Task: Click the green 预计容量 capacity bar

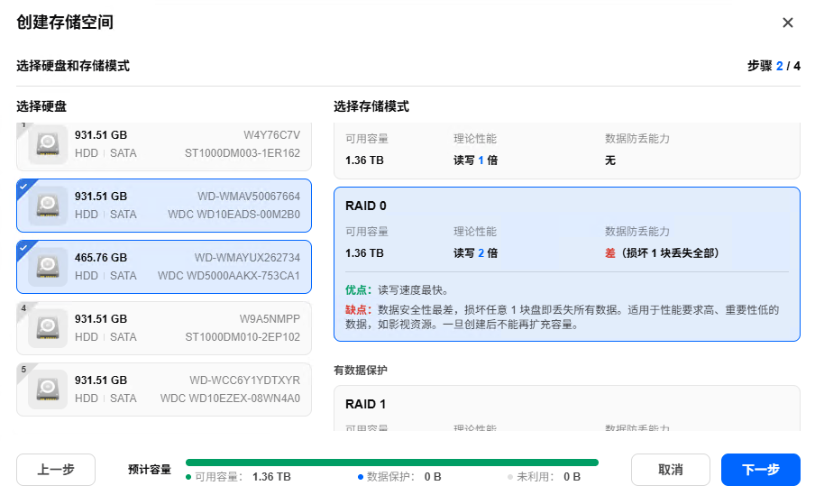Action: point(392,463)
